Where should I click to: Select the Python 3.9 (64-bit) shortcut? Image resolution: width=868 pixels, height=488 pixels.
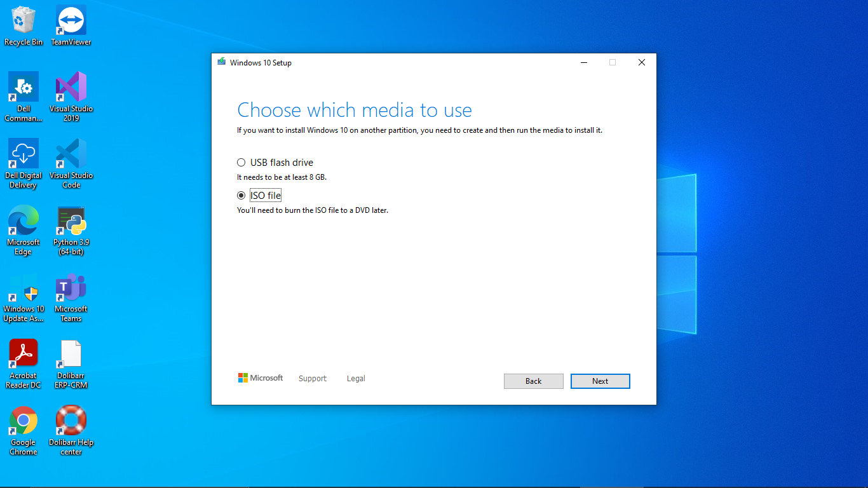[71, 230]
